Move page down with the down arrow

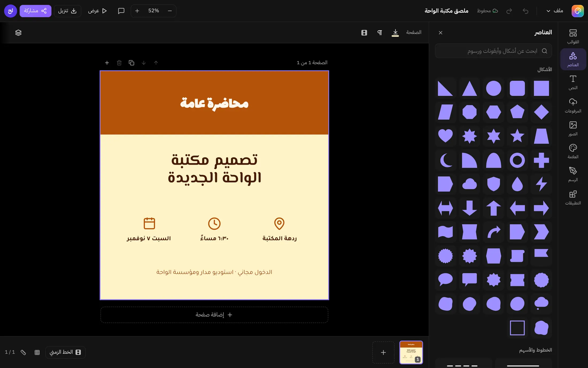click(x=144, y=63)
